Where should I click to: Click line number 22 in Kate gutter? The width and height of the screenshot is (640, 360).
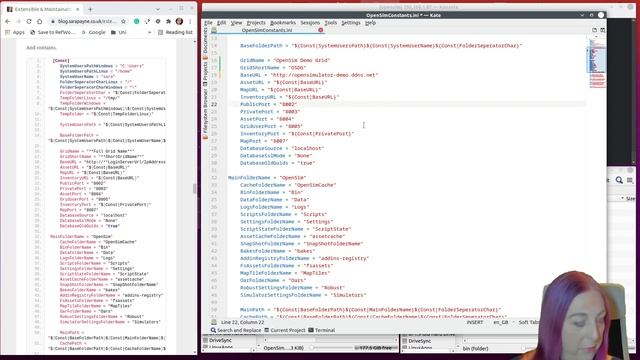click(214, 104)
